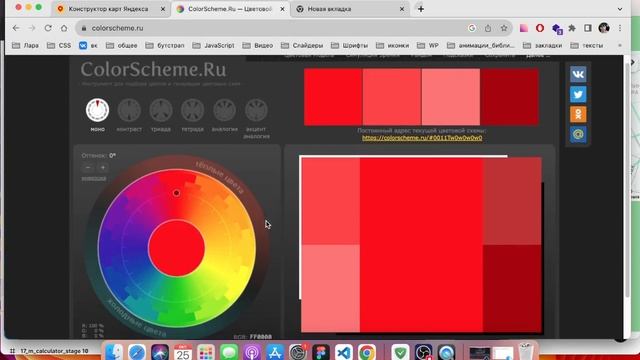
Task: Open a new browser tab
Action: click(421, 9)
